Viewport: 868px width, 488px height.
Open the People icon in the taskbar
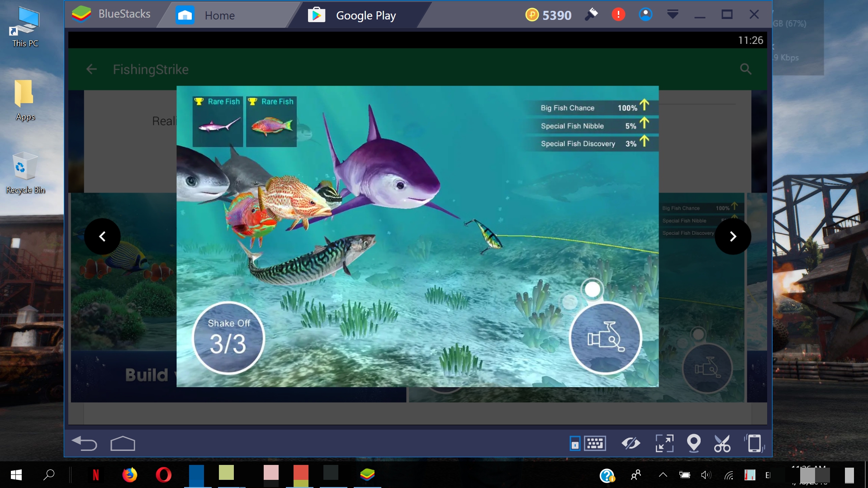tap(636, 475)
